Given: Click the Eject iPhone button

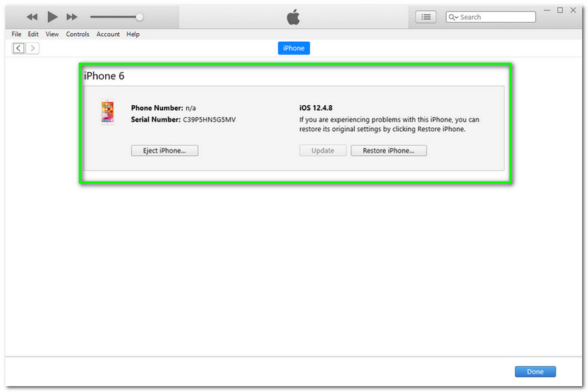Looking at the screenshot, I should point(165,151).
